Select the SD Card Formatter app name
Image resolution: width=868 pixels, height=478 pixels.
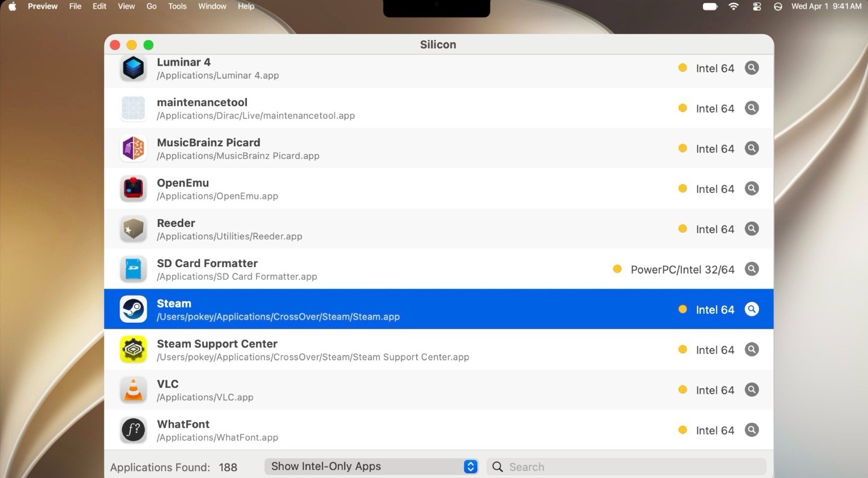207,263
